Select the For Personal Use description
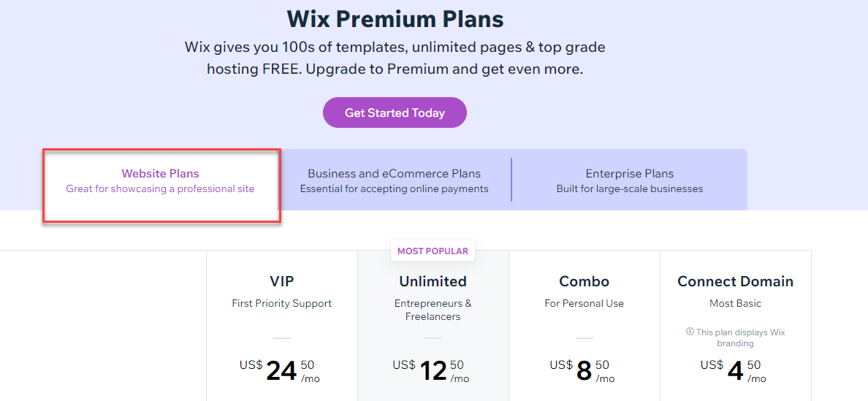 click(x=584, y=303)
